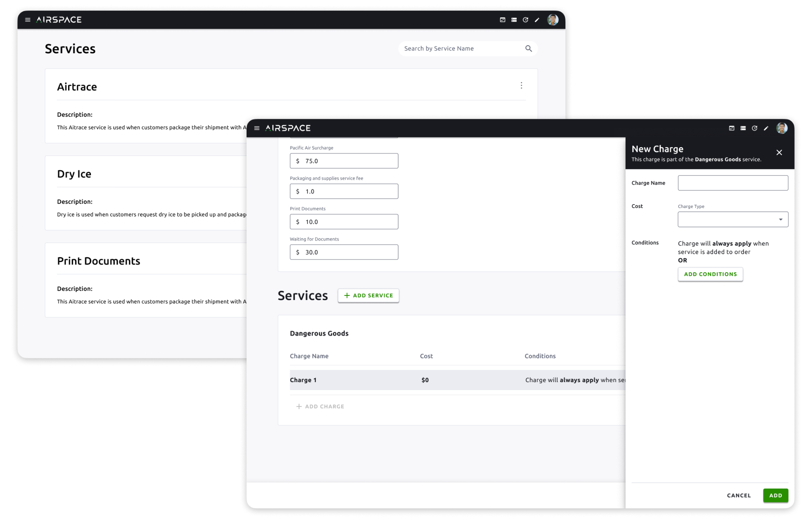This screenshot has height=519, width=812.
Task: Edit Packaging and supplies service fee field
Action: (344, 191)
